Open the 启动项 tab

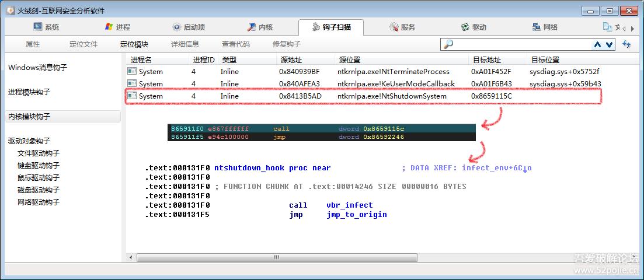click(x=189, y=27)
